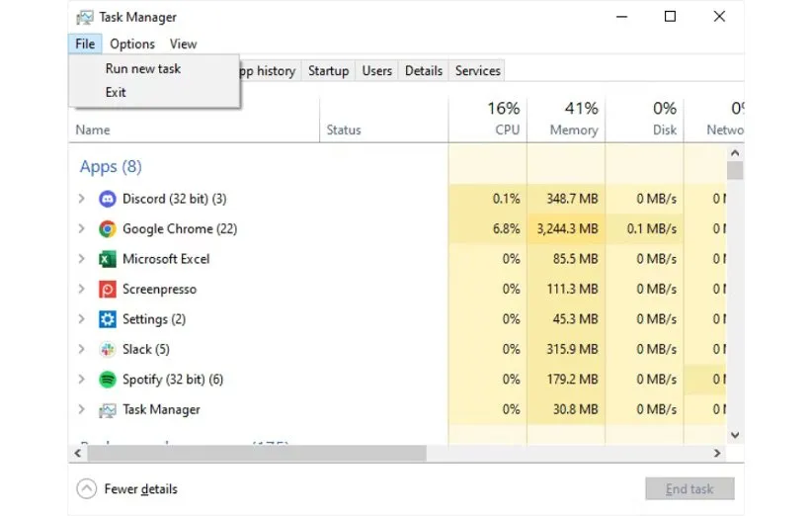The width and height of the screenshot is (812, 516).
Task: Open the Services tab
Action: (478, 70)
